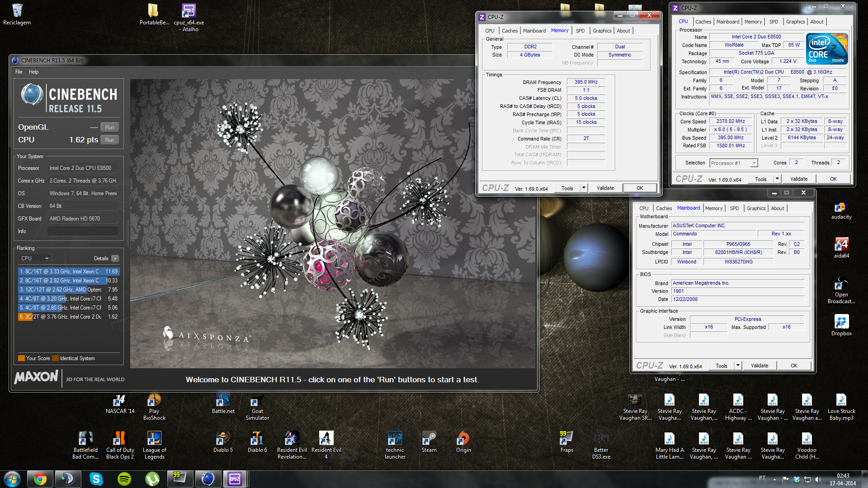Viewport: 868px width, 488px height.
Task: Open Tools dropdown arrow in Mainboard CPU-Z window
Action: (738, 366)
